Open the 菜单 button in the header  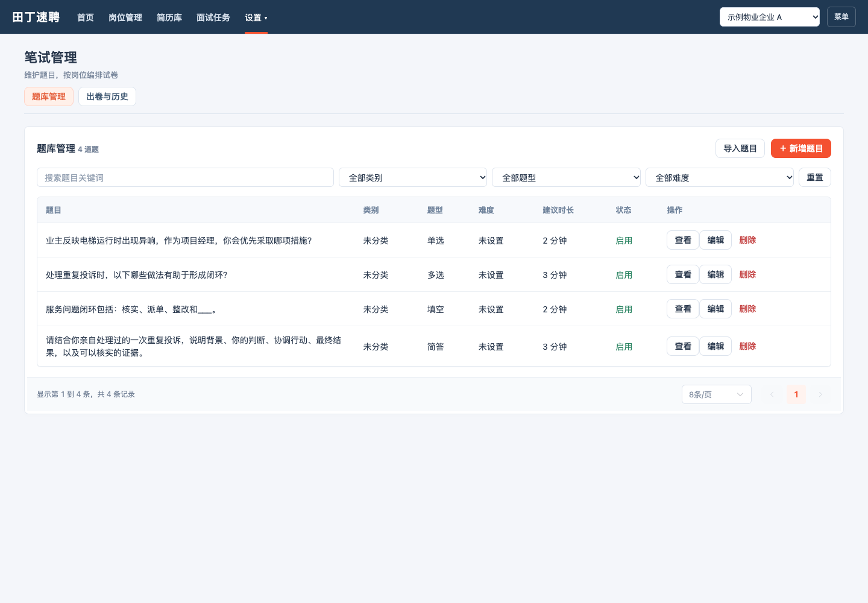click(x=841, y=17)
